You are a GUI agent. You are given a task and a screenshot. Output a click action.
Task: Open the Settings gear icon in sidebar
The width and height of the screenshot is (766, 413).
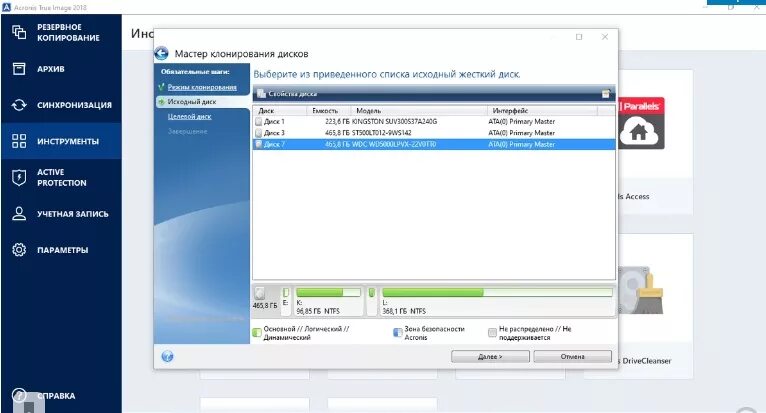[x=19, y=250]
